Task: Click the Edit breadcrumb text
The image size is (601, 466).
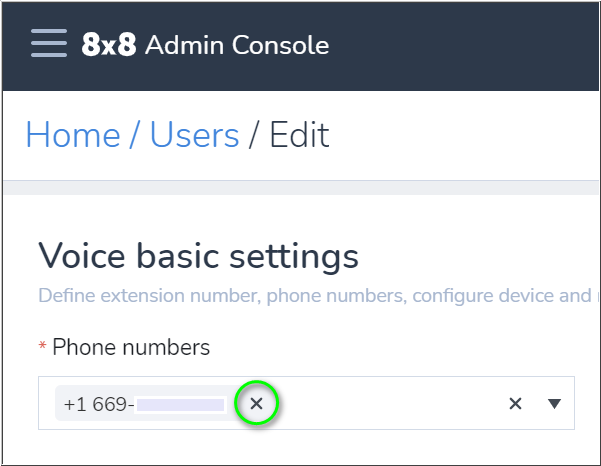Action: 299,135
